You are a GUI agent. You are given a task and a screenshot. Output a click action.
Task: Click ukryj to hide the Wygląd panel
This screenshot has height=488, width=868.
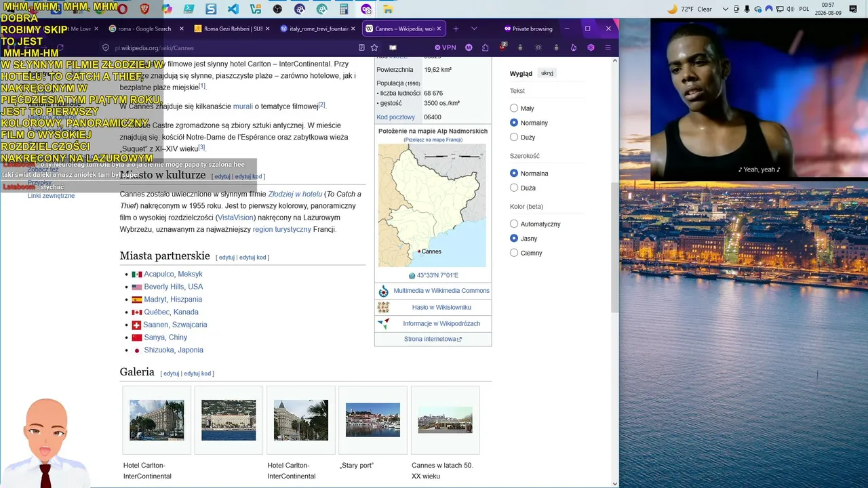pyautogui.click(x=547, y=73)
